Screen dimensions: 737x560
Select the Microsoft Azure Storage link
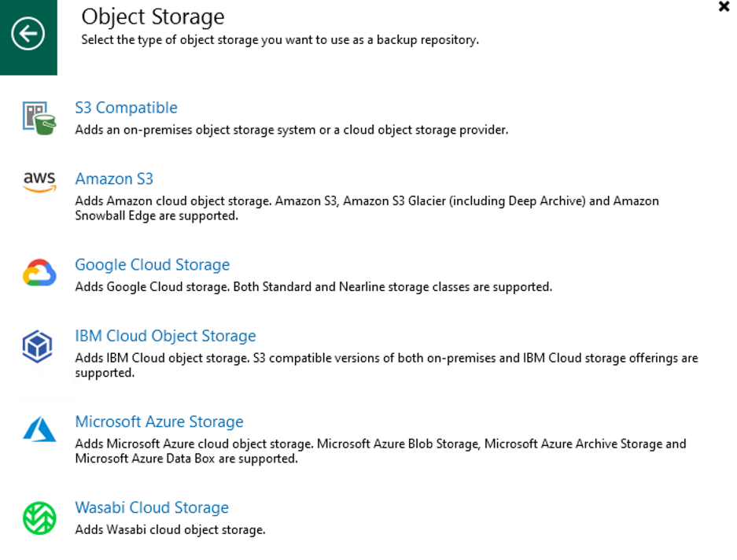click(x=159, y=422)
